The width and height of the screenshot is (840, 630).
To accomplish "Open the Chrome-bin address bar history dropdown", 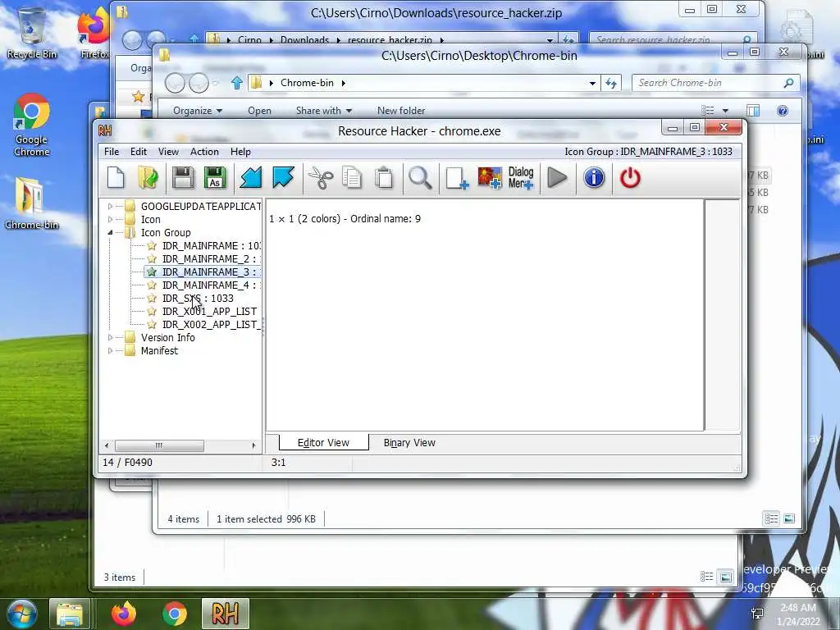I will point(592,83).
